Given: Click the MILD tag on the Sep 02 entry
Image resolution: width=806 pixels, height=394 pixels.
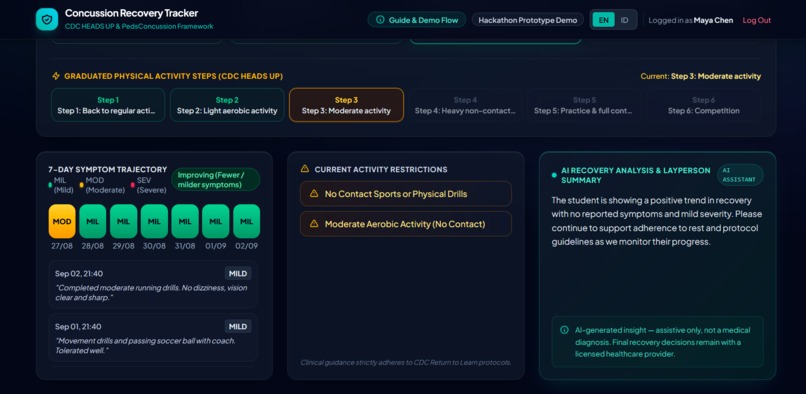Looking at the screenshot, I should pos(238,274).
